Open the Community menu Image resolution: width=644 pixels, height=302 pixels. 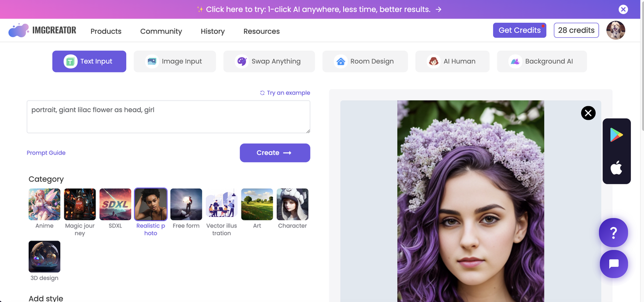(x=161, y=31)
